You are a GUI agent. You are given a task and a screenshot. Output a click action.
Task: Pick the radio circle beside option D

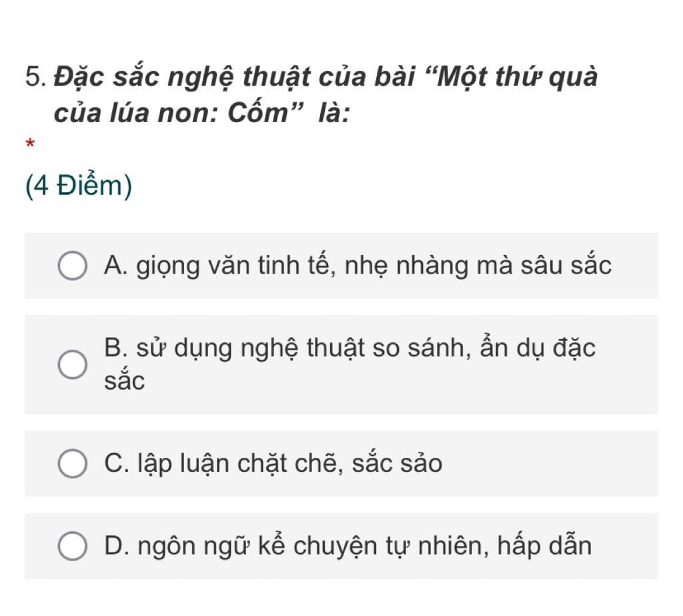(72, 547)
